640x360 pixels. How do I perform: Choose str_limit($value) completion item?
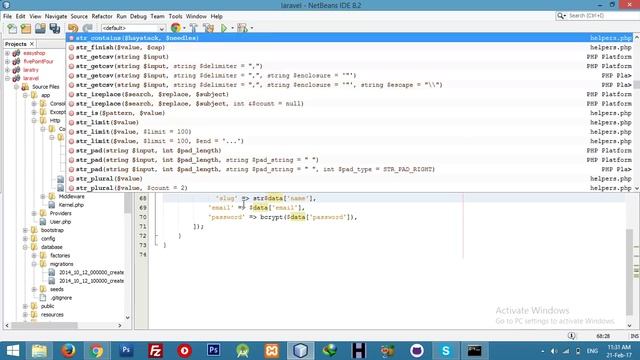point(350,122)
